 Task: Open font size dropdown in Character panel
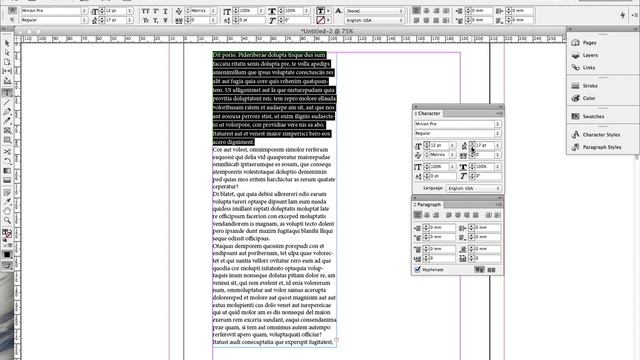(x=452, y=145)
